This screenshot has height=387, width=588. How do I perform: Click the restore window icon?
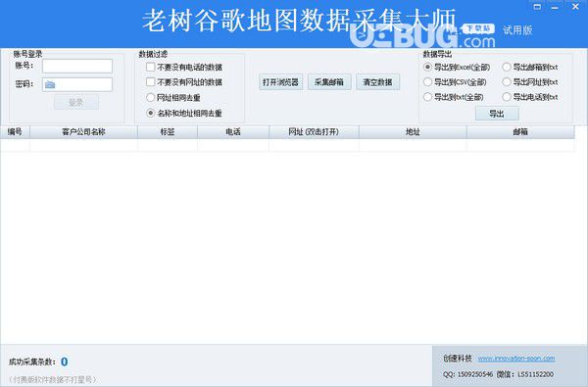(537, 7)
